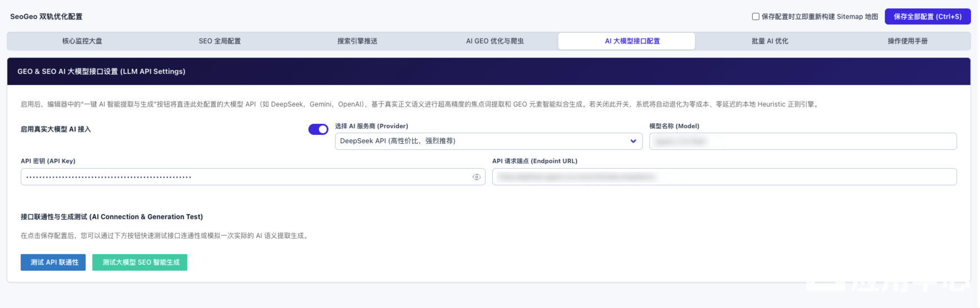Run 测试大模型 SEO 智能生成 button
This screenshot has height=308, width=980.
pos(140,262)
